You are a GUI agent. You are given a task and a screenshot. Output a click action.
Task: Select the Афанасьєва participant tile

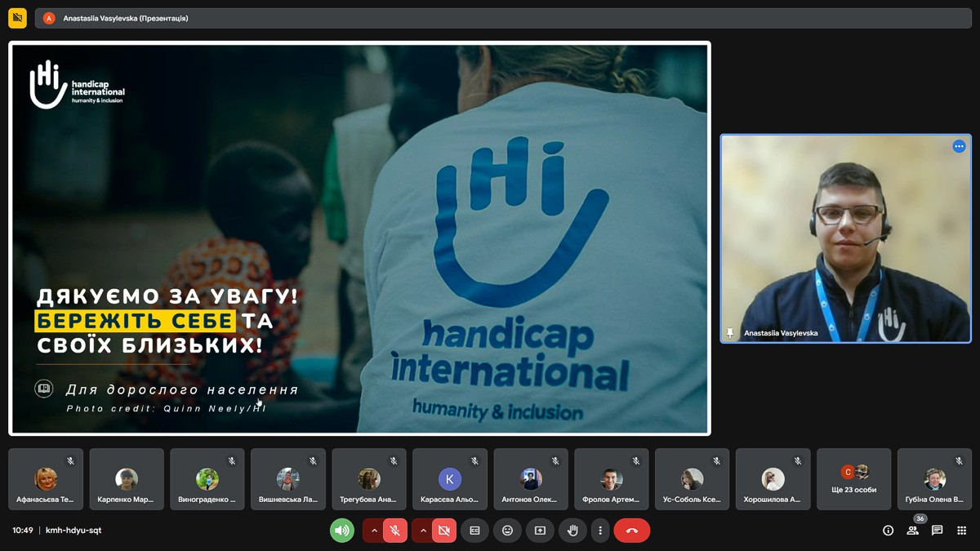pos(46,479)
